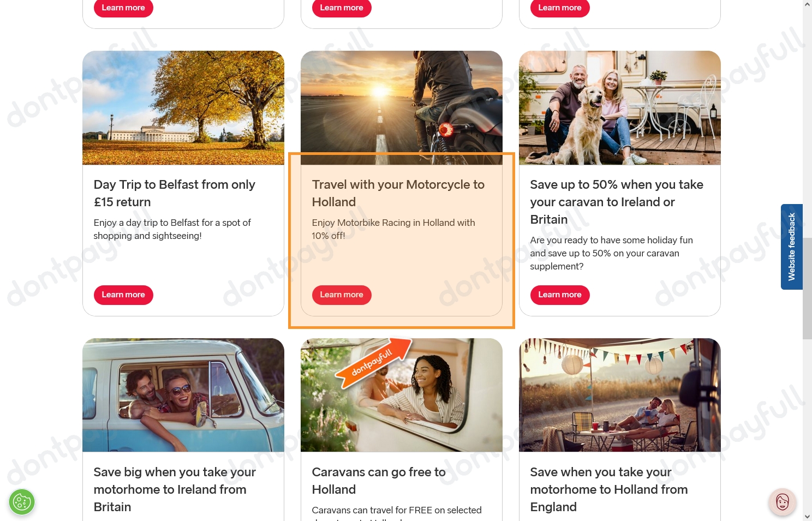
Task: Select Day Trip to Belfast heading
Action: pos(175,193)
